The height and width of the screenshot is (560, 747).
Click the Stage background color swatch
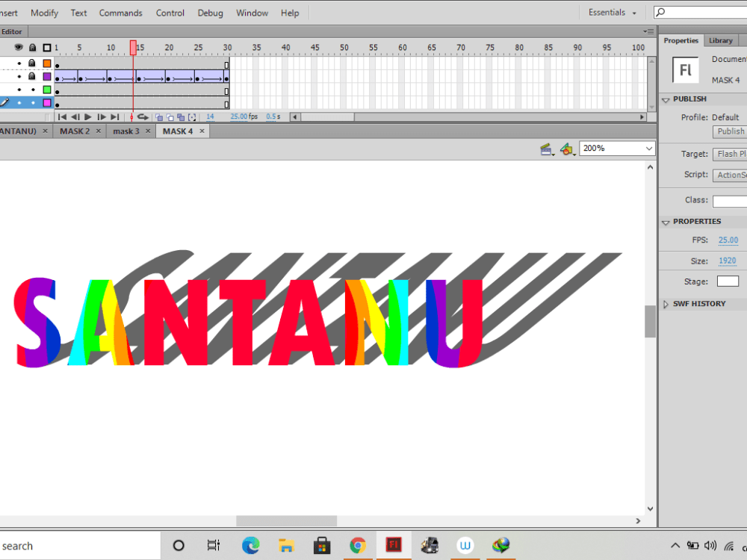[728, 281]
